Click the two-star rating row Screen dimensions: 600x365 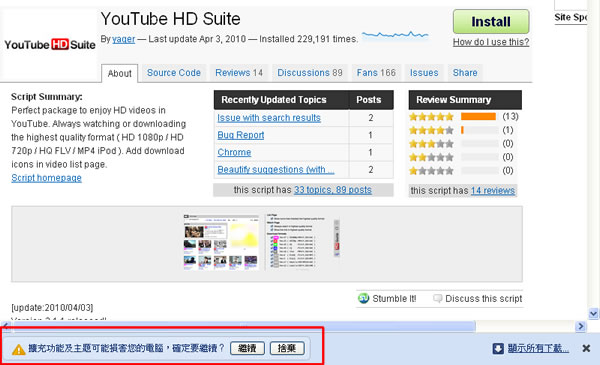[x=463, y=157]
